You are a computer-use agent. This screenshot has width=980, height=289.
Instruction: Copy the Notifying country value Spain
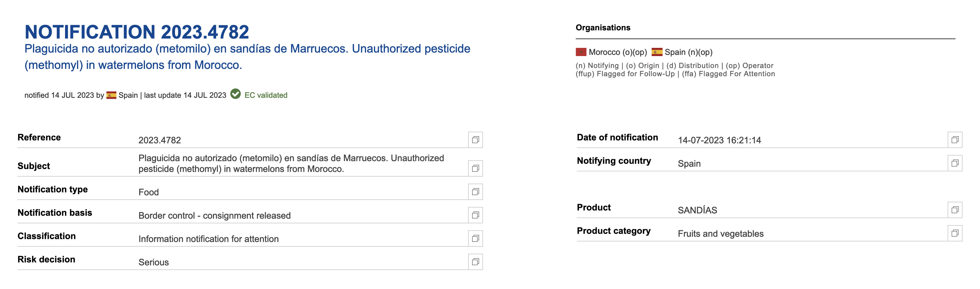(x=955, y=163)
